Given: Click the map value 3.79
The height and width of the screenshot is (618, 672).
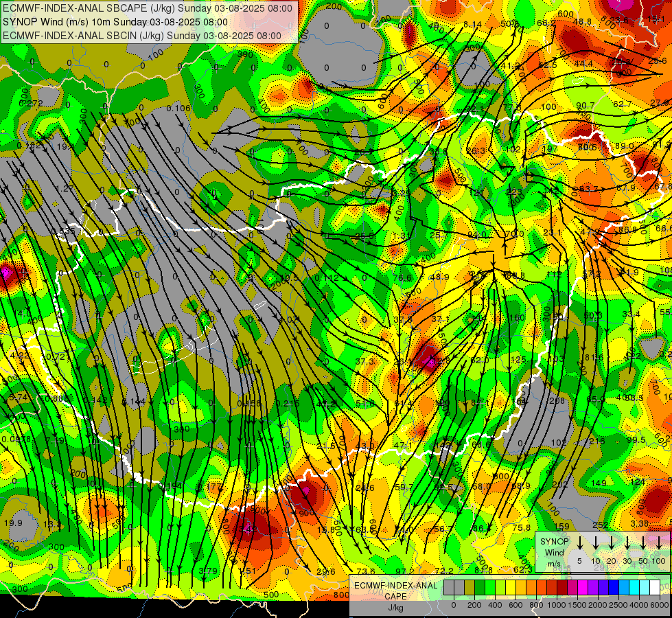Looking at the screenshot, I should tap(208, 571).
